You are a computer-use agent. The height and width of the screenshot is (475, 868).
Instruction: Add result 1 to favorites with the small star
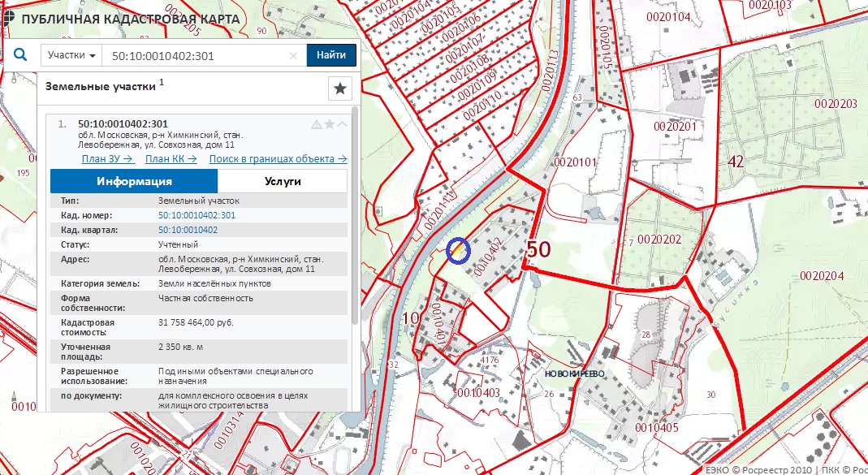pos(330,124)
